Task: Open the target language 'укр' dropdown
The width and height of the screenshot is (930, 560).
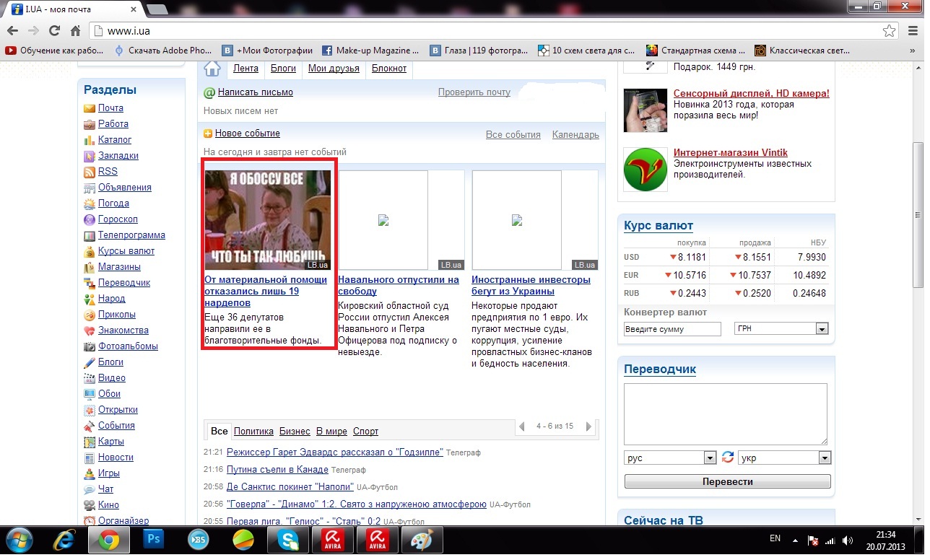Action: tap(824, 458)
